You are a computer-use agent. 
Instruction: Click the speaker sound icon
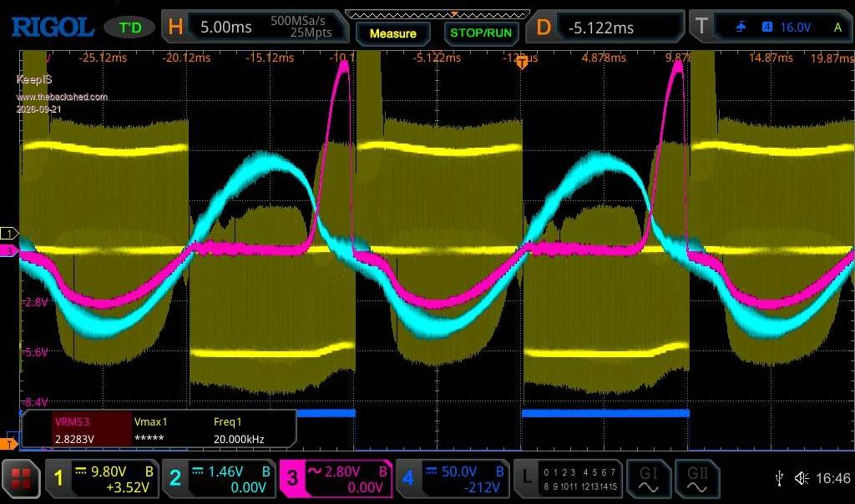pyautogui.click(x=801, y=478)
